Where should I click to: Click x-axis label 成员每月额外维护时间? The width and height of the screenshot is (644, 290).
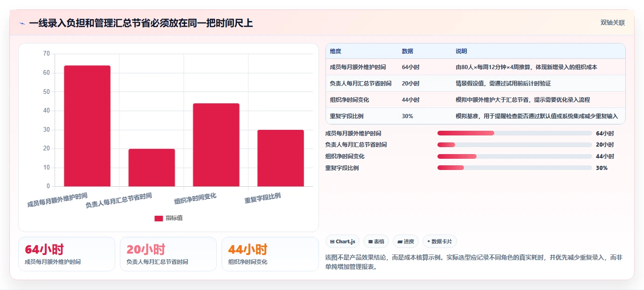point(57,200)
